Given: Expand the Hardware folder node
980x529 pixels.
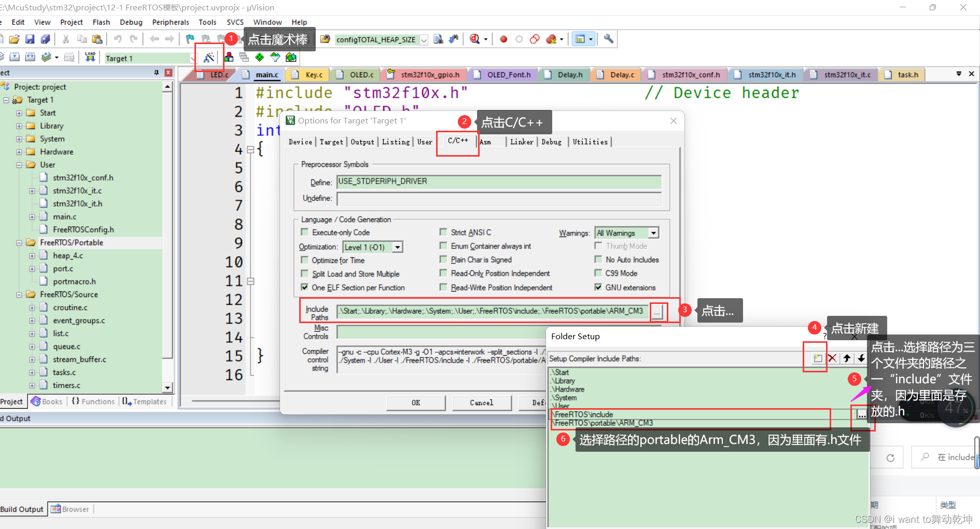Looking at the screenshot, I should 19,152.
